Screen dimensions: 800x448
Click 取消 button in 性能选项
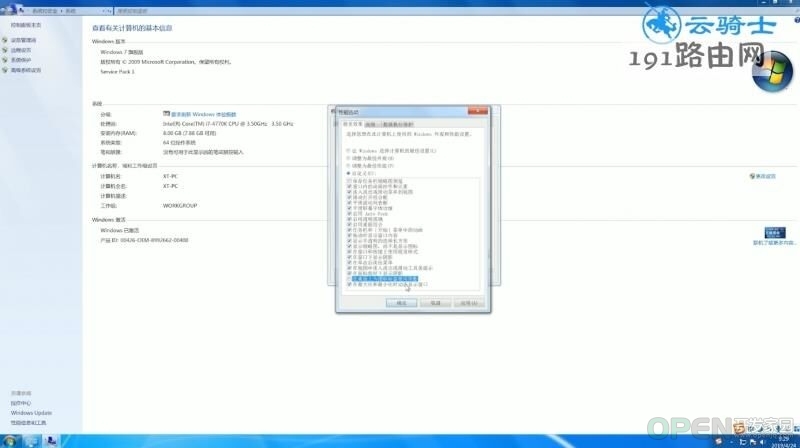coord(435,303)
